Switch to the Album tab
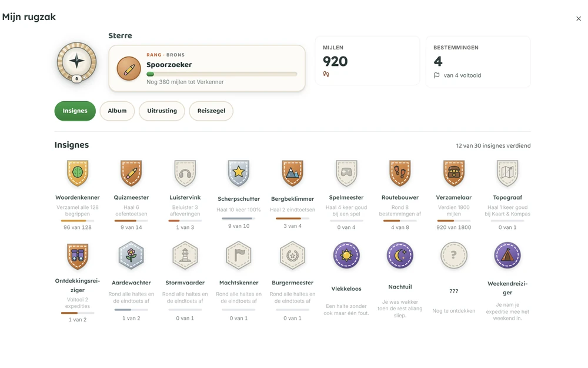This screenshot has height=368, width=588. click(x=117, y=111)
